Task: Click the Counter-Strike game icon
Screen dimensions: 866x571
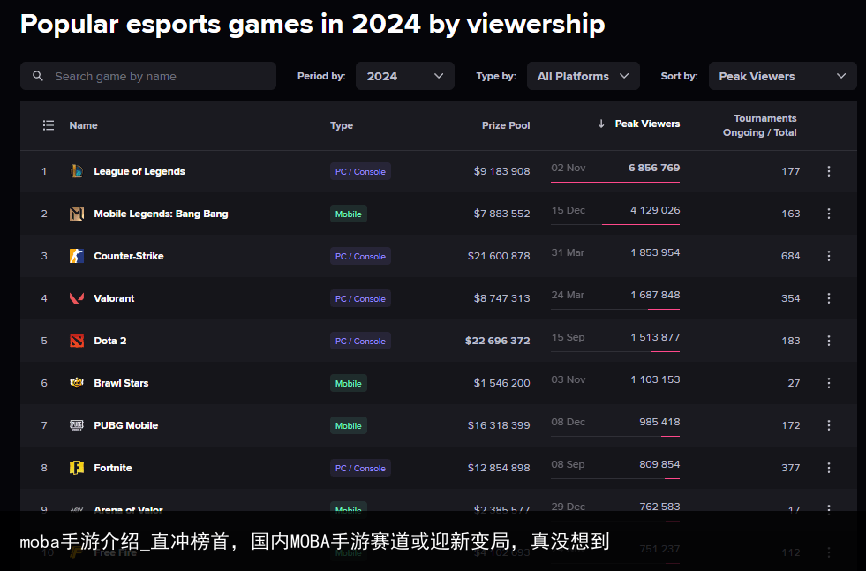Action: pos(77,256)
